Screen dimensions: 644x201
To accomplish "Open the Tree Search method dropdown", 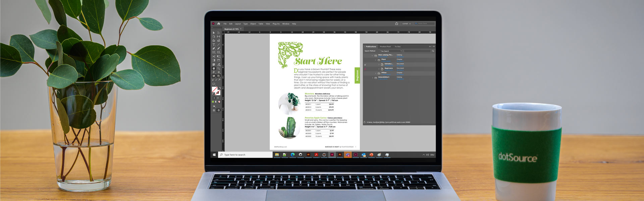I will 391,51.
